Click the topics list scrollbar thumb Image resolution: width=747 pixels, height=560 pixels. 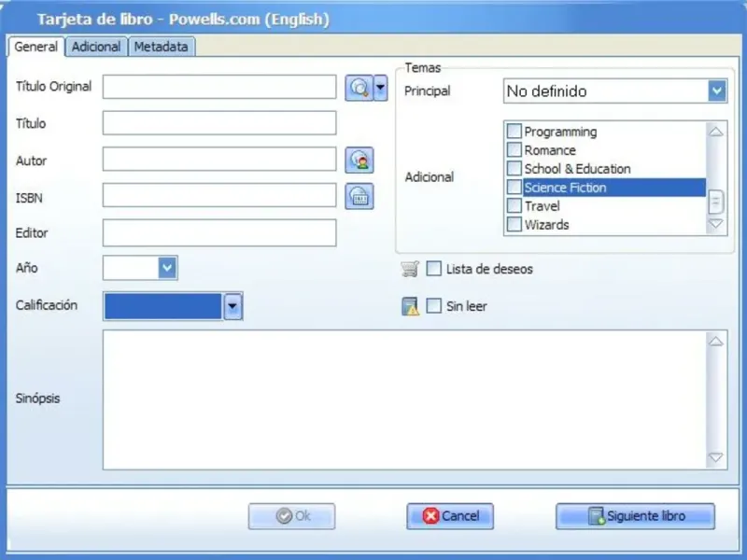pos(715,202)
